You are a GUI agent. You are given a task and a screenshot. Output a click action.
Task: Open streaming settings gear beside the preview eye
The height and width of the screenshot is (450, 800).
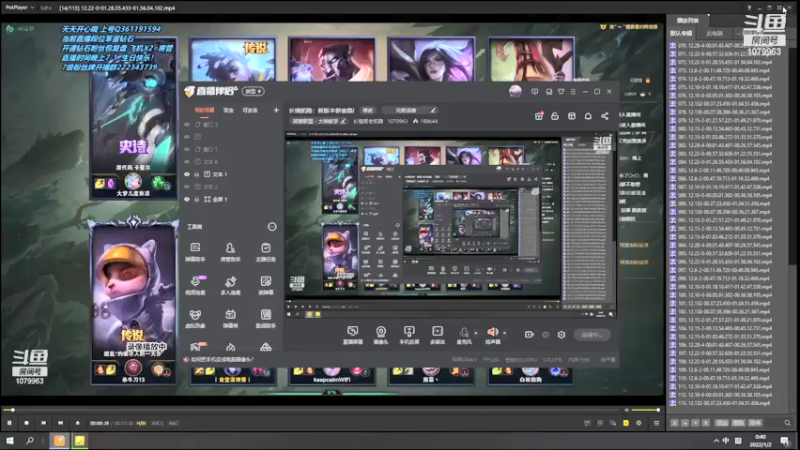pyautogui.click(x=561, y=335)
